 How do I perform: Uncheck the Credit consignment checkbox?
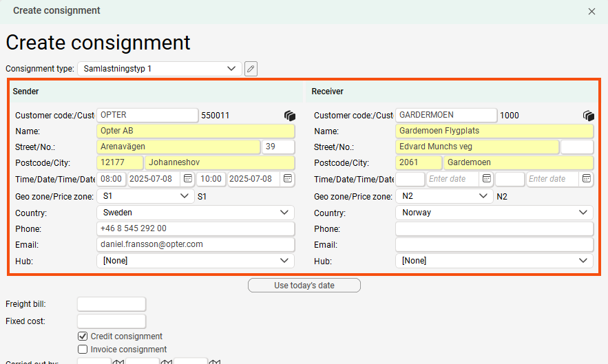click(83, 336)
